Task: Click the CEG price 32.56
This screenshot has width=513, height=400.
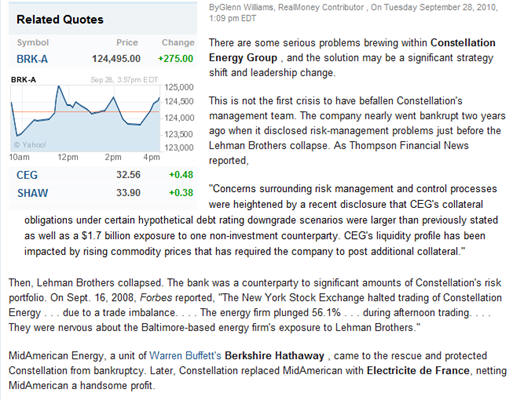Action: point(128,175)
